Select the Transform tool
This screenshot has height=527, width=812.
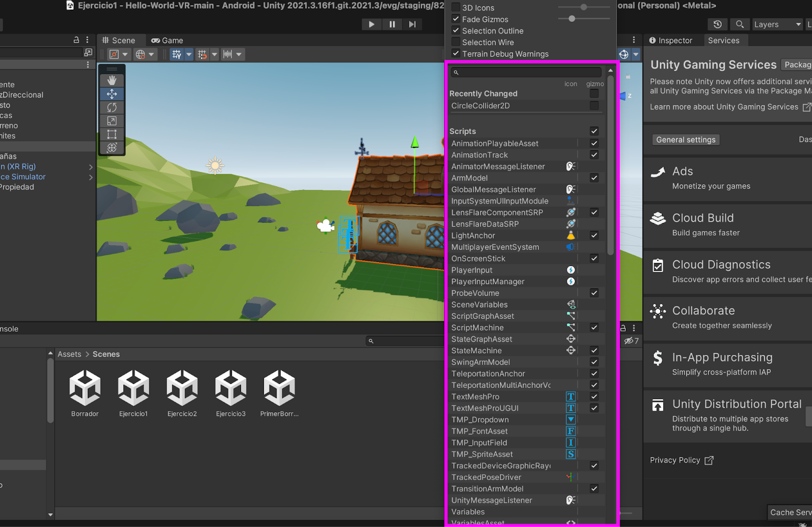click(x=112, y=147)
